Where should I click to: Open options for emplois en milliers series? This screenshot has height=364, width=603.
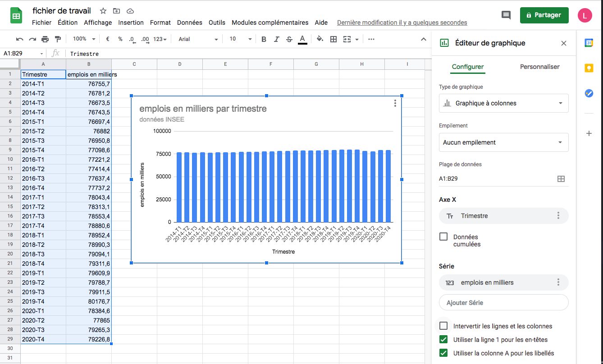(558, 282)
